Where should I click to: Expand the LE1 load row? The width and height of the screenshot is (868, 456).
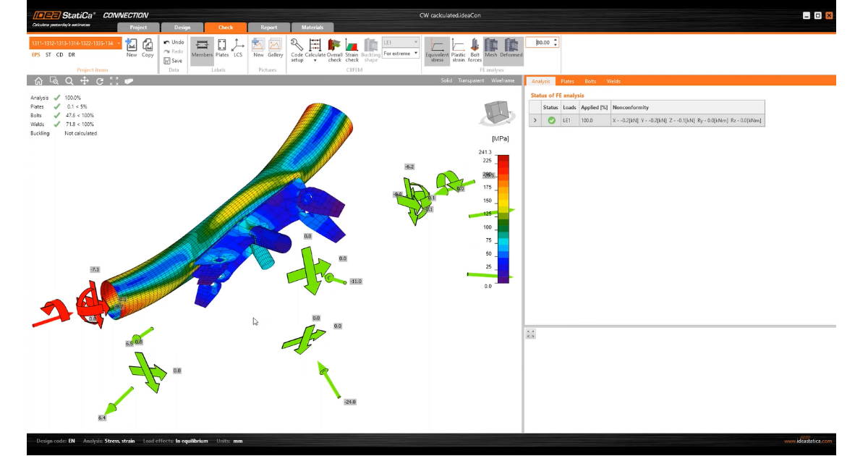coord(535,120)
